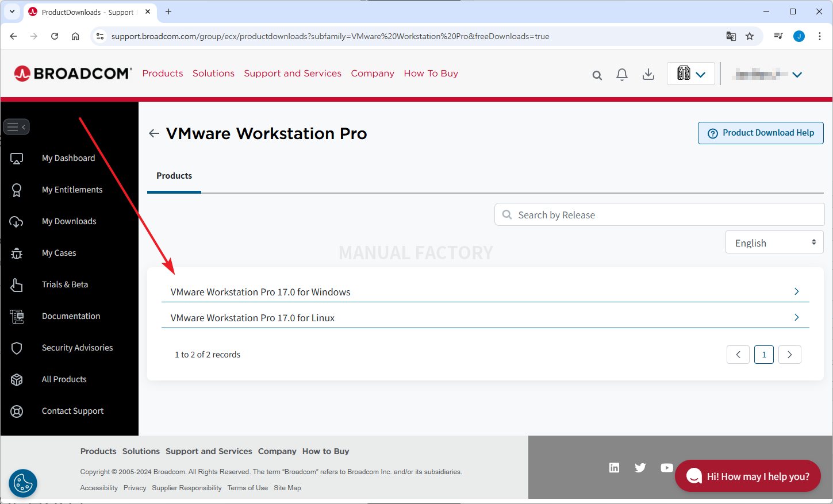The width and height of the screenshot is (833, 504).
Task: Open the How may I help you chat
Action: 748,476
